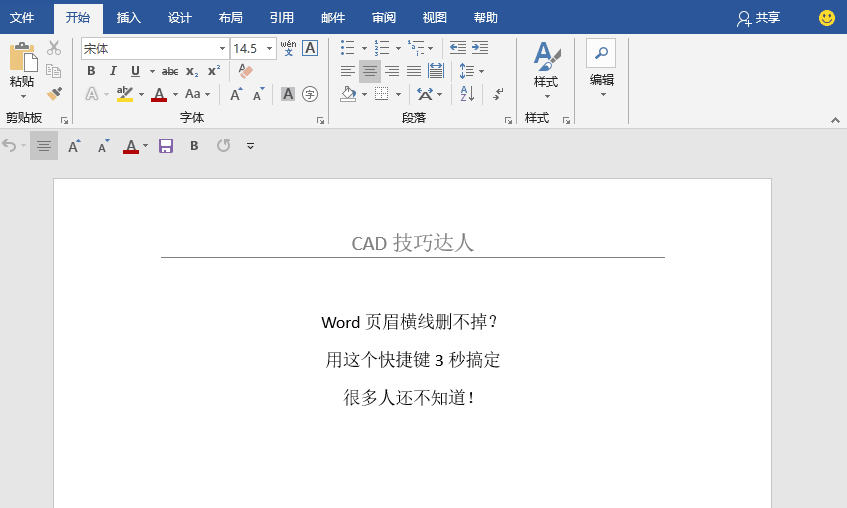Image resolution: width=847 pixels, height=508 pixels.
Task: Click the borders grid icon
Action: click(382, 94)
